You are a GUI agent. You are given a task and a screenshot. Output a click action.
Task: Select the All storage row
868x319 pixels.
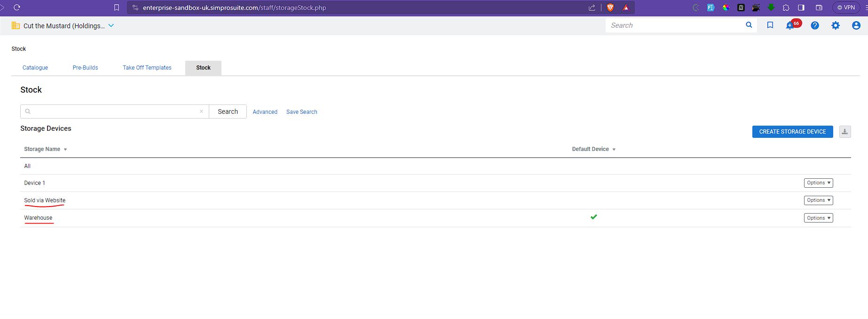[435, 166]
